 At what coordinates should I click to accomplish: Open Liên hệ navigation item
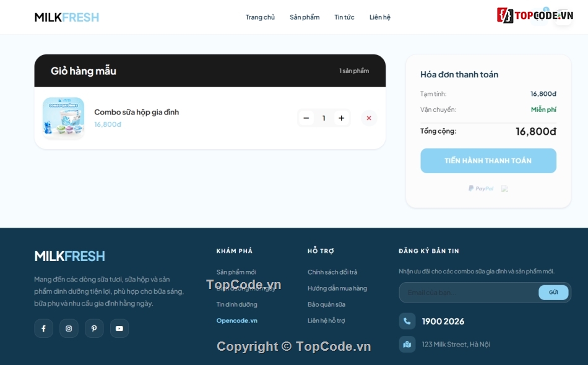pos(380,17)
